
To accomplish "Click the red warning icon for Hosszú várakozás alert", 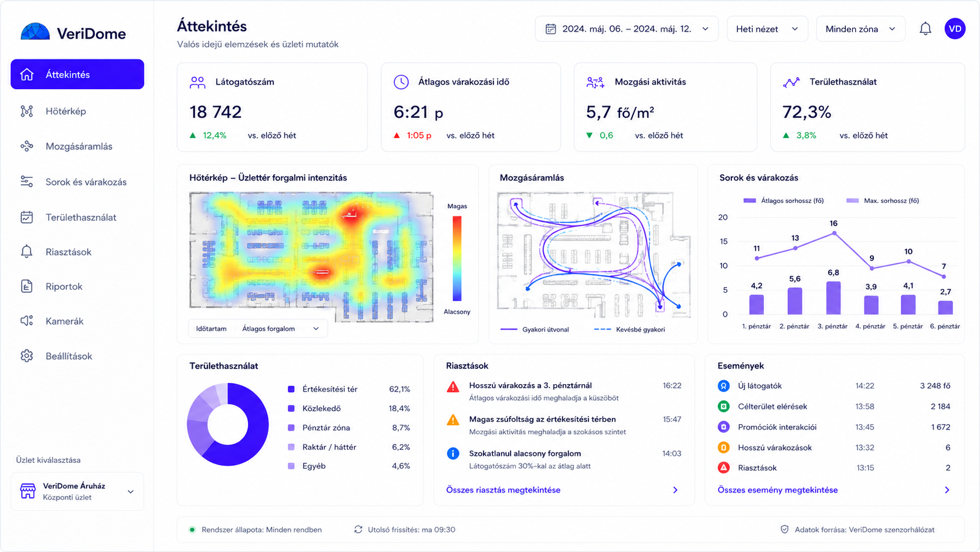I will (453, 387).
